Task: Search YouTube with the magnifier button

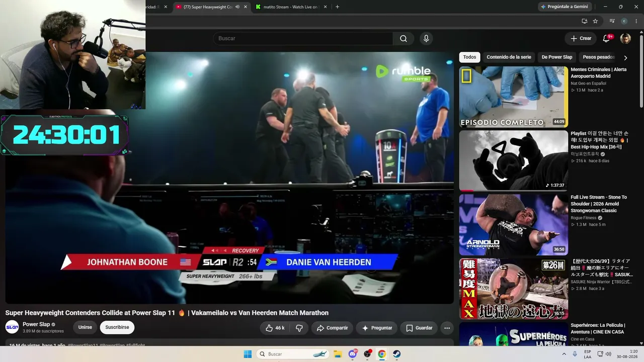Action: 404,39
